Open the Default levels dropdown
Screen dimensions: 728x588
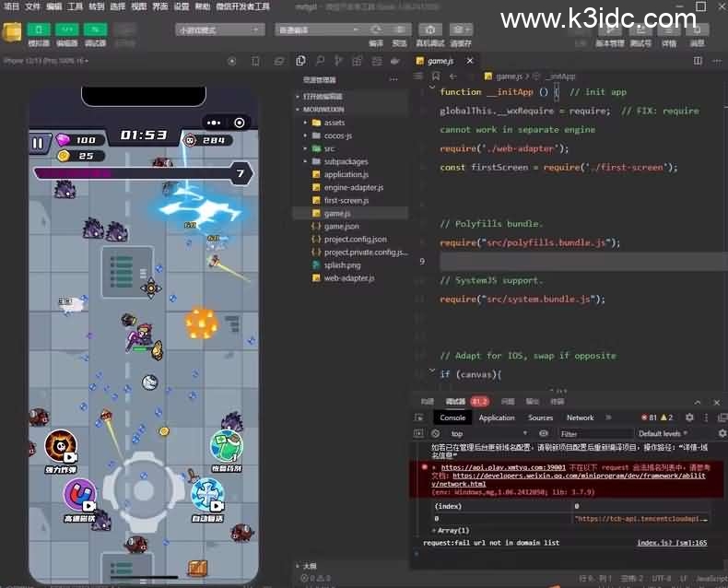pyautogui.click(x=663, y=433)
